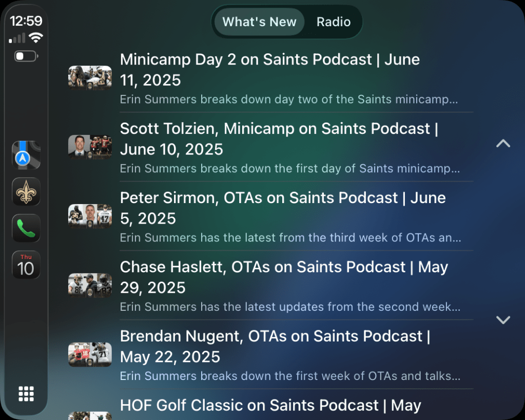Tap the 12:59 clock display
The width and height of the screenshot is (525, 420).
pos(26,21)
